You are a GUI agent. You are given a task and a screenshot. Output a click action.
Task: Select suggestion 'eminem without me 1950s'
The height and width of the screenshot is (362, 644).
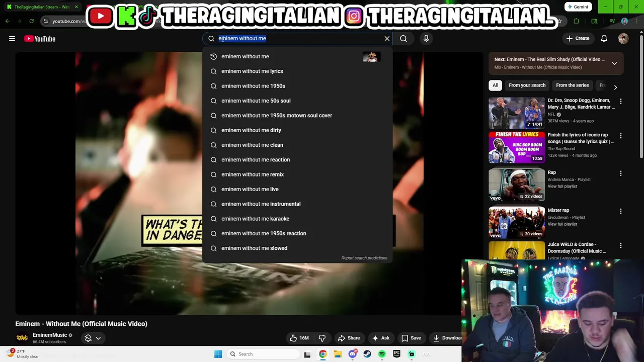pos(297,86)
